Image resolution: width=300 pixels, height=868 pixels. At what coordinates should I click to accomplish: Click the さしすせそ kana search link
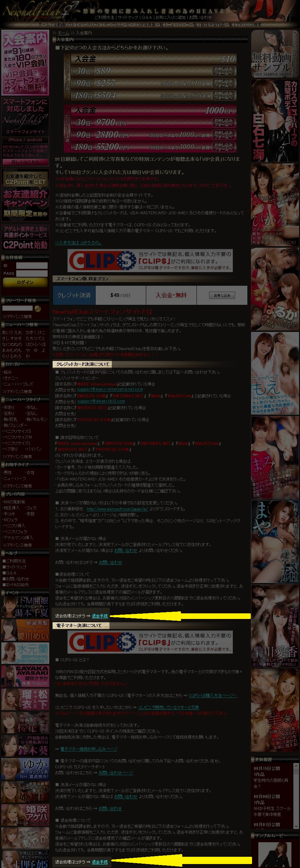coord(12,338)
